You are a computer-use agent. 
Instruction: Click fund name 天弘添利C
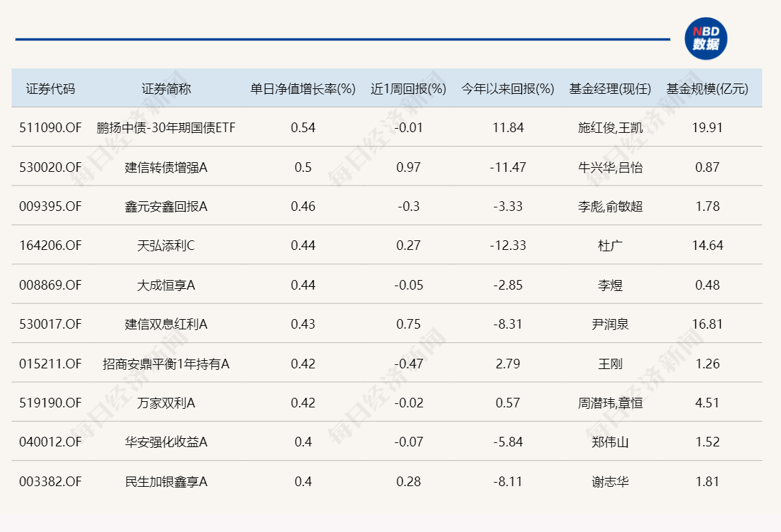tap(166, 245)
